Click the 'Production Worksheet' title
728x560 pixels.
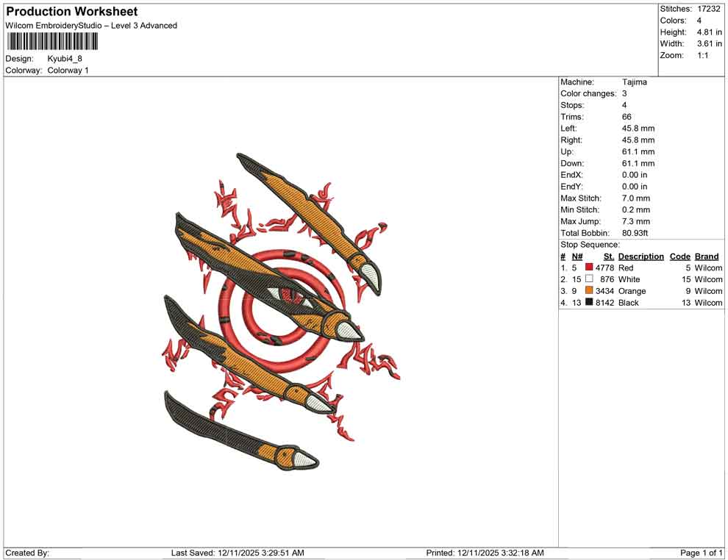tap(72, 12)
